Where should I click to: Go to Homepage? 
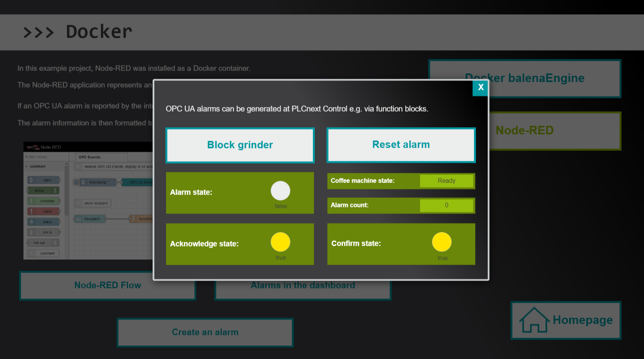click(566, 320)
